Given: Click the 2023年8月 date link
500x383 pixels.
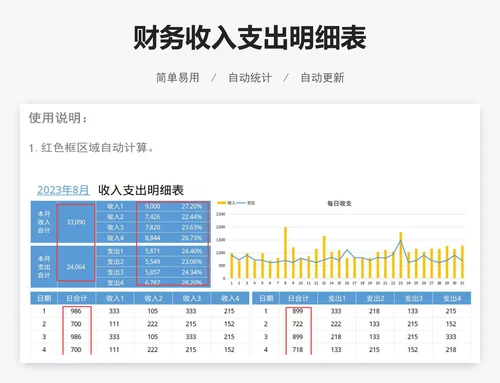Looking at the screenshot, I should [63, 190].
